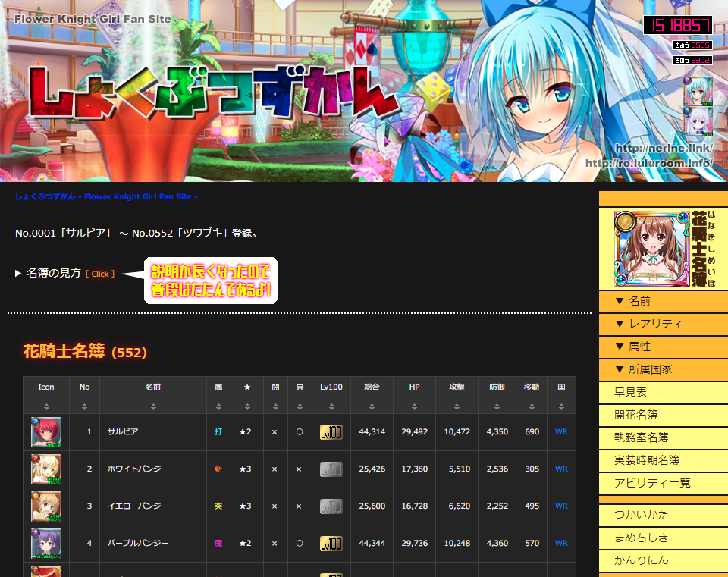Open the WR country link for サルビア
728x577 pixels.
click(561, 431)
